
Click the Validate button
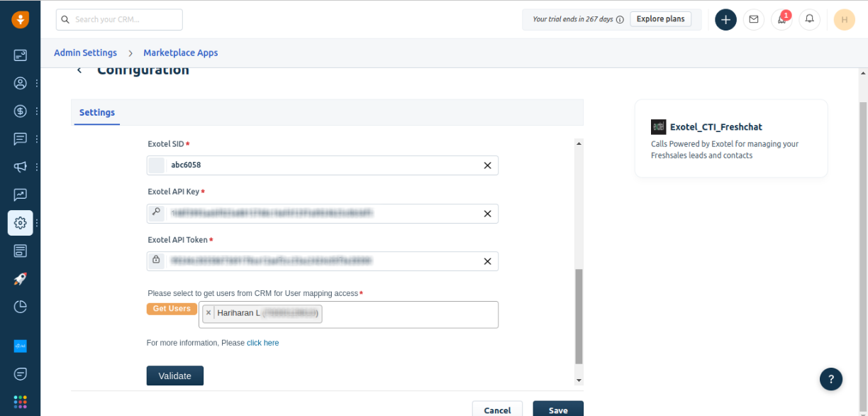click(175, 376)
